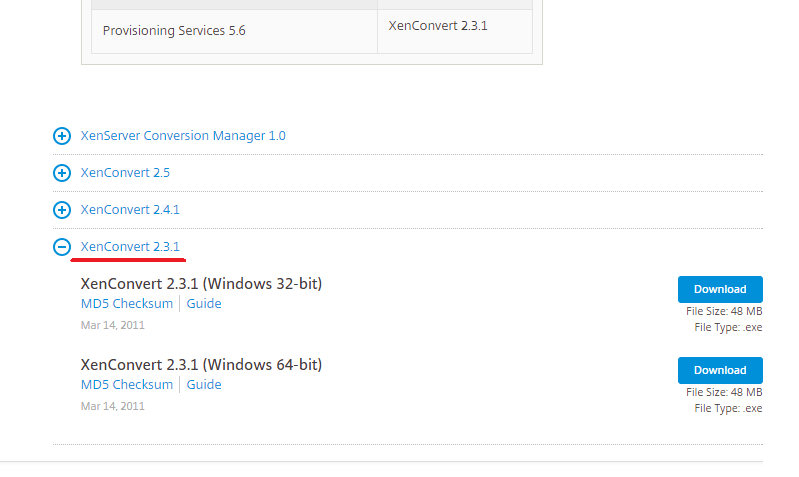
Task: Click File Type .exe under 64-bit download
Action: coord(728,409)
